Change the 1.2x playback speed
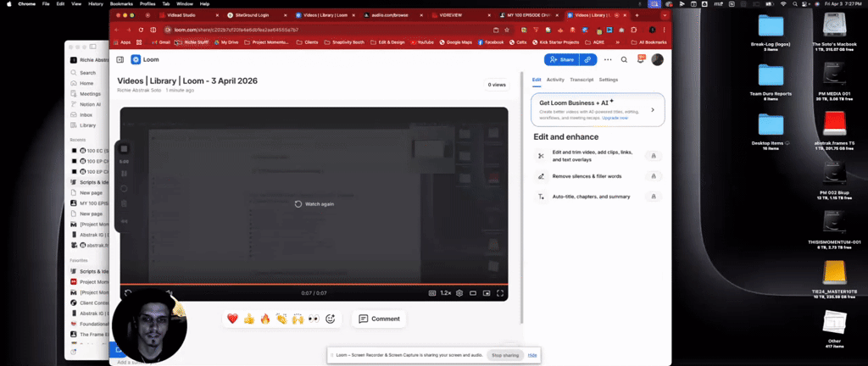868x366 pixels. [446, 293]
